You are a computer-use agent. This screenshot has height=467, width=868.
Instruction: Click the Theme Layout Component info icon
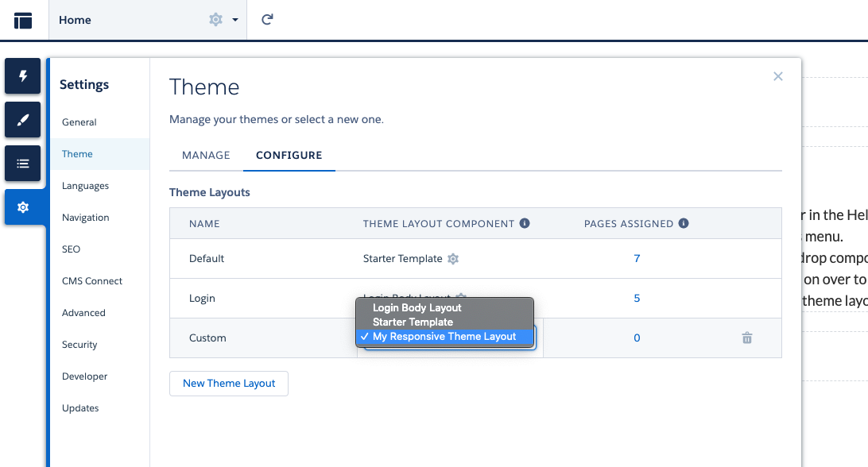524,223
